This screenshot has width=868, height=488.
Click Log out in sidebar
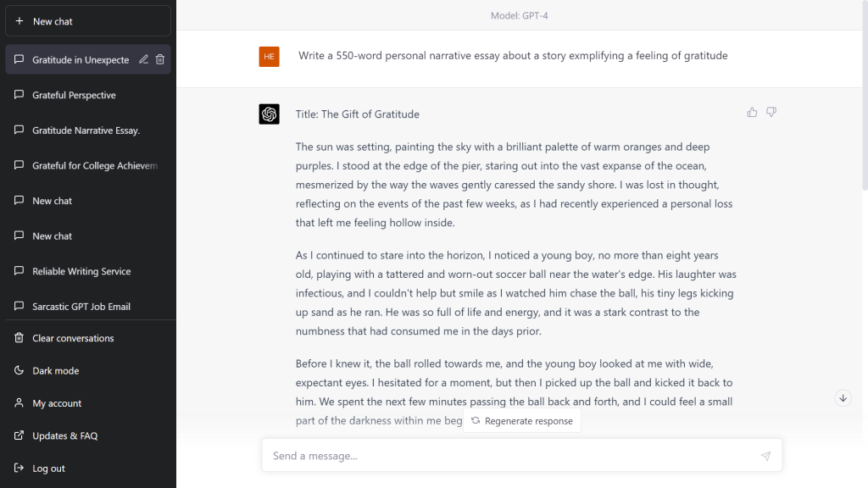click(48, 469)
